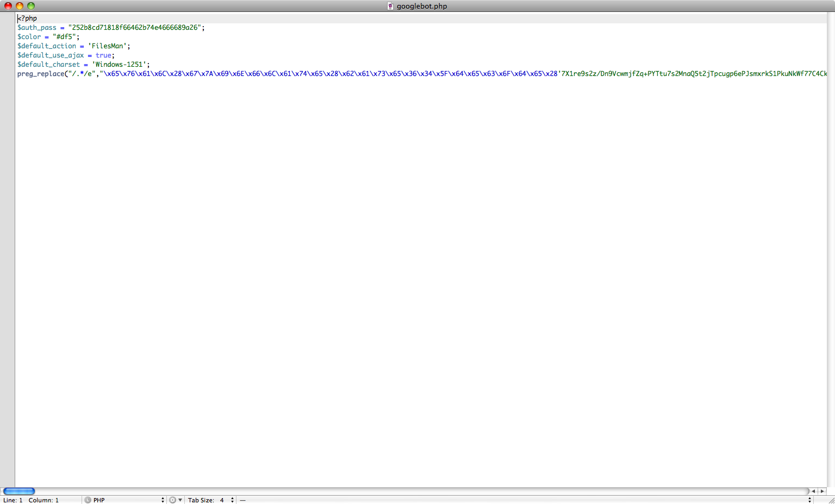Click the green zoom window button
The height and width of the screenshot is (504, 835).
pos(31,6)
